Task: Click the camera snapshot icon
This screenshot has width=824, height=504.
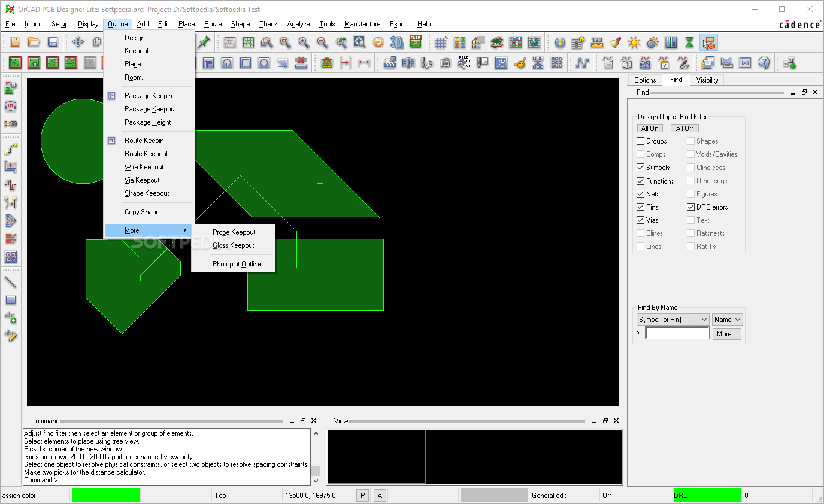Action: tap(446, 63)
